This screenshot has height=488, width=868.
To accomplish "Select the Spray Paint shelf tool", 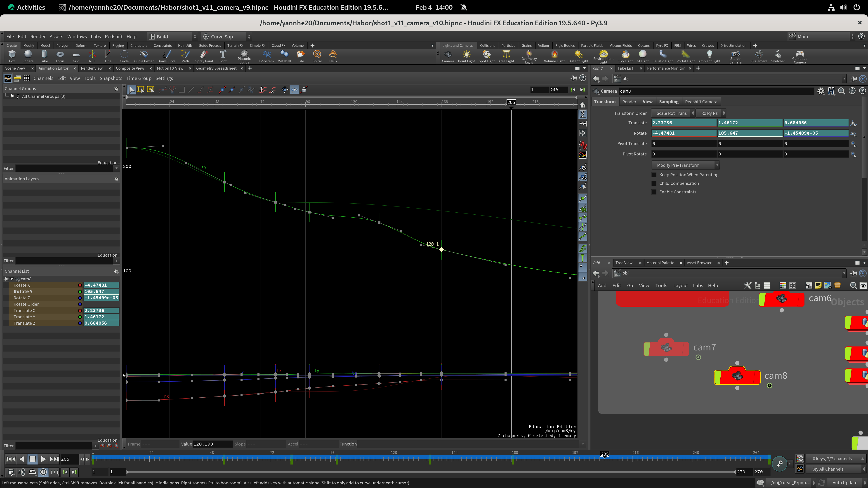I will pos(204,56).
